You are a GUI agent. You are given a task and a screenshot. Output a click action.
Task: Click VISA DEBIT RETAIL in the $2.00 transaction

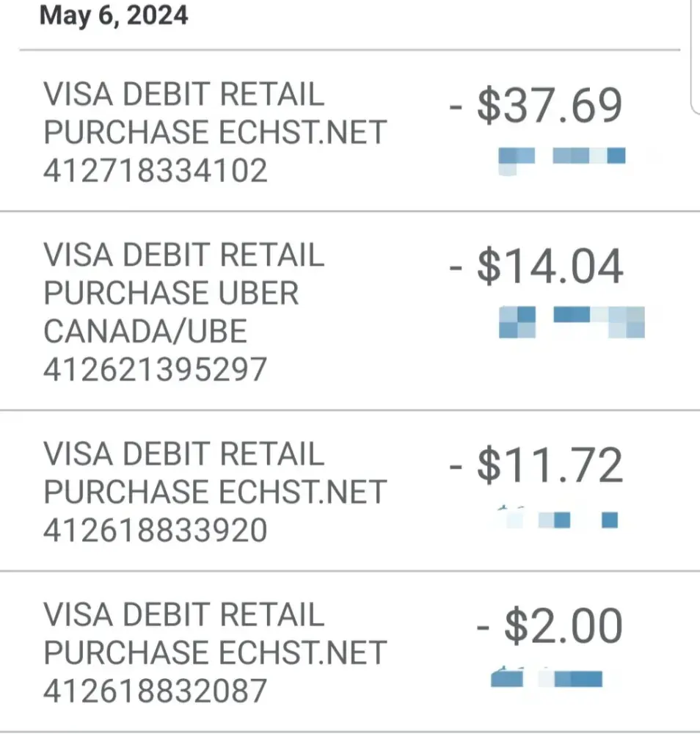[183, 614]
